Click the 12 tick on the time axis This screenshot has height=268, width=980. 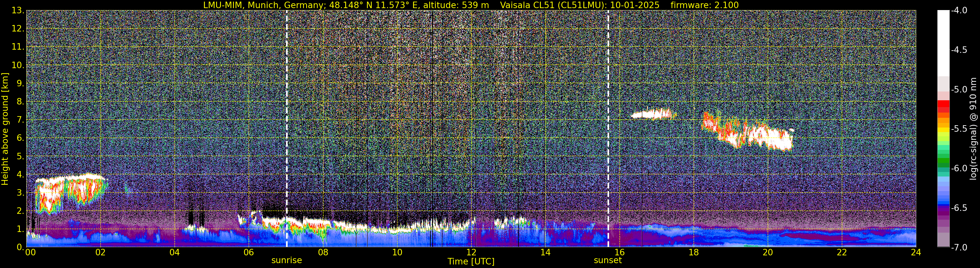click(471, 252)
